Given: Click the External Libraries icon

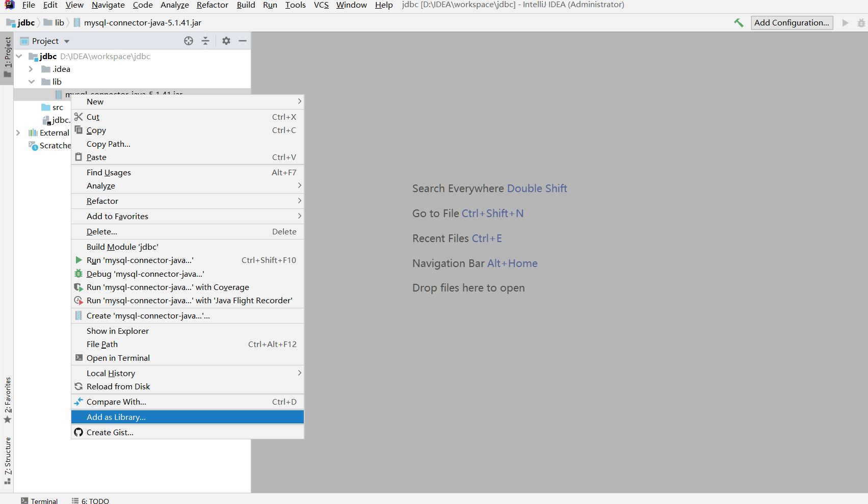Looking at the screenshot, I should (x=33, y=132).
